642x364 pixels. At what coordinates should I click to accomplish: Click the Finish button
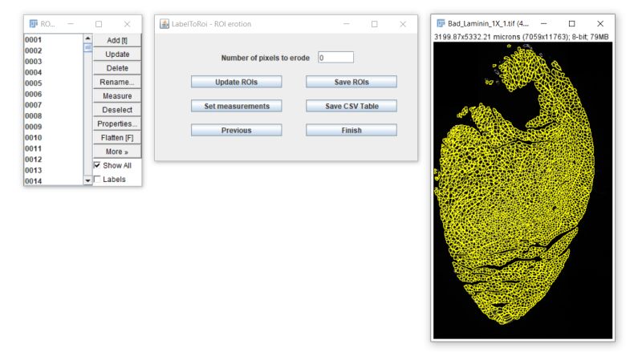coord(351,130)
